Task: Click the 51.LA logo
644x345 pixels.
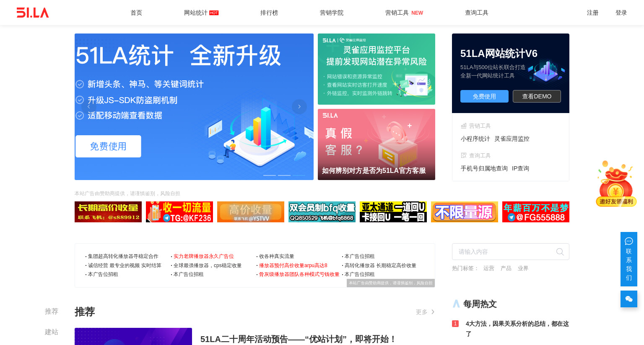Action: pos(33,13)
